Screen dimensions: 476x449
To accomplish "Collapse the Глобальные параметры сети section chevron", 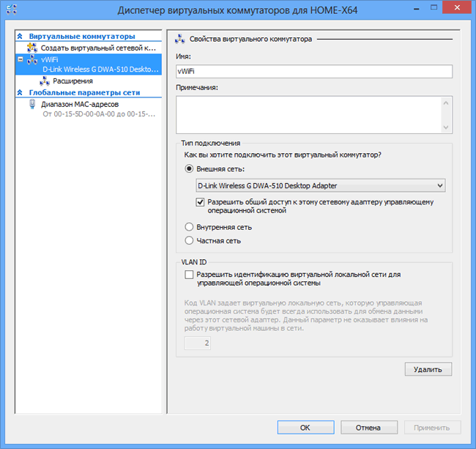I will tap(20, 92).
